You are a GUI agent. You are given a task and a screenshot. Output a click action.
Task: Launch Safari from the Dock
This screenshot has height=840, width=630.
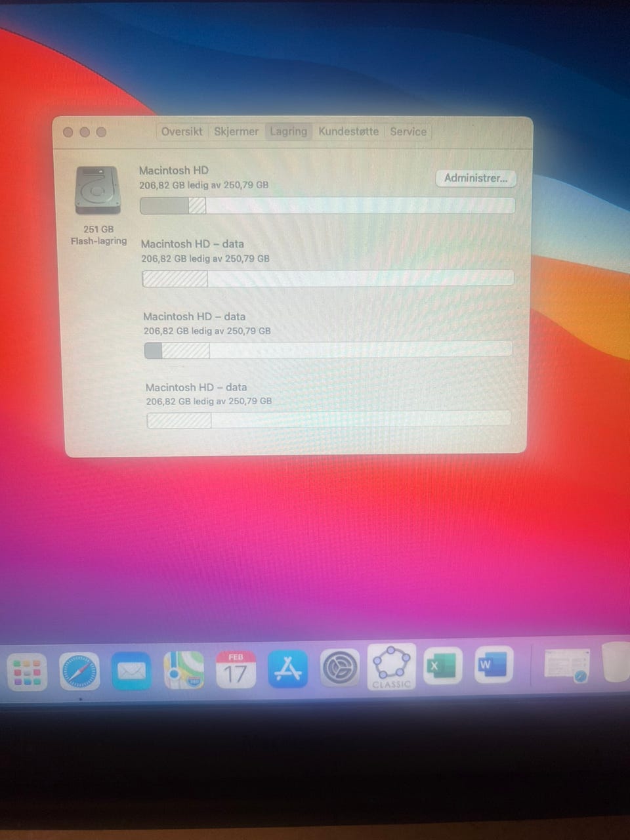point(79,672)
